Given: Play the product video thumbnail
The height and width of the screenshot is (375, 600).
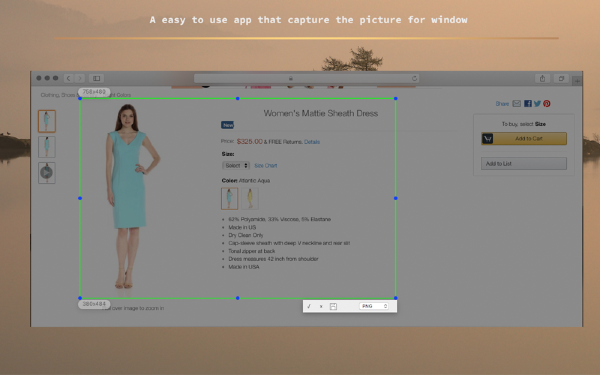Looking at the screenshot, I should (x=47, y=173).
